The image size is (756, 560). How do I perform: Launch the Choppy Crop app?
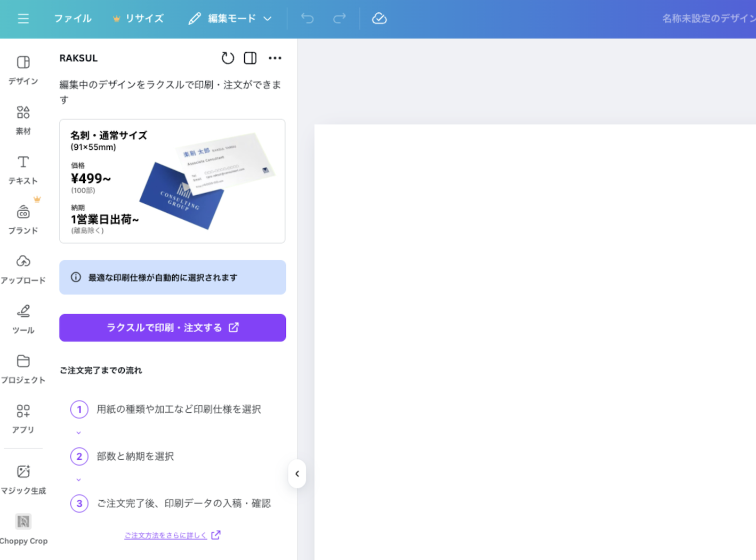tap(23, 529)
